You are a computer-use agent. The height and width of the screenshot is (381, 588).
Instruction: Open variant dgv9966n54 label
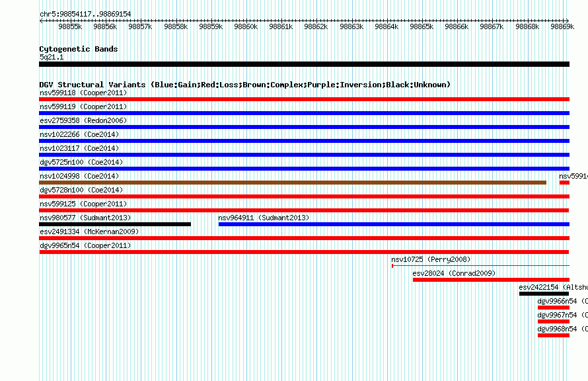pyautogui.click(x=562, y=301)
